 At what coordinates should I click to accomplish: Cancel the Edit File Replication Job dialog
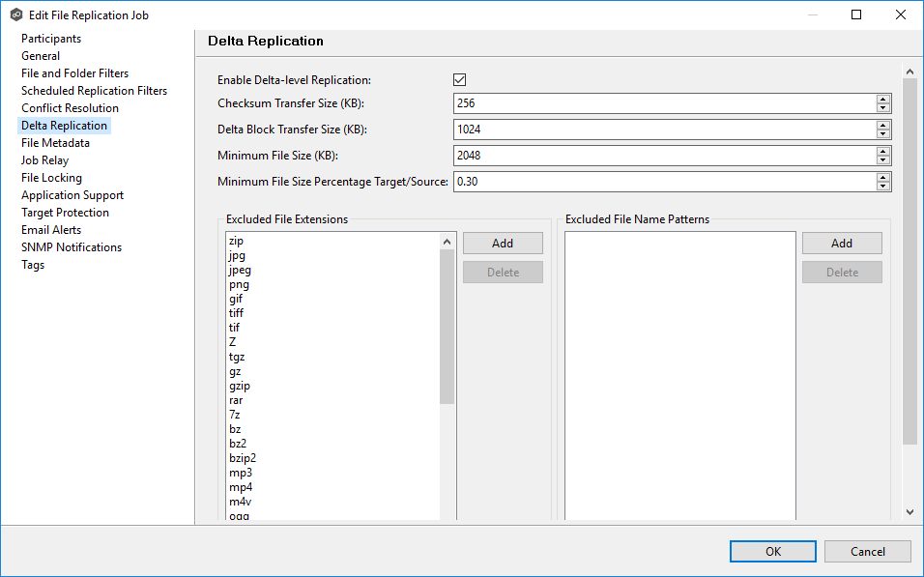pos(867,552)
